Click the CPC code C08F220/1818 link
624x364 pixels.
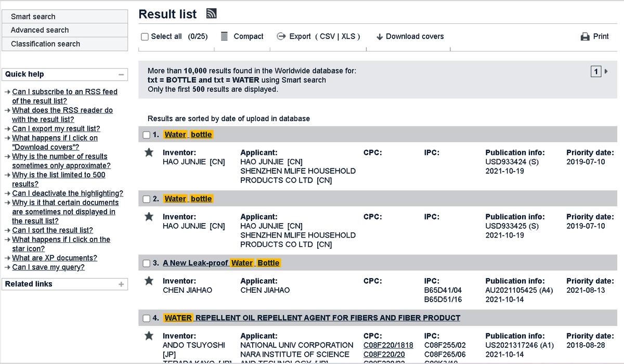(x=388, y=345)
